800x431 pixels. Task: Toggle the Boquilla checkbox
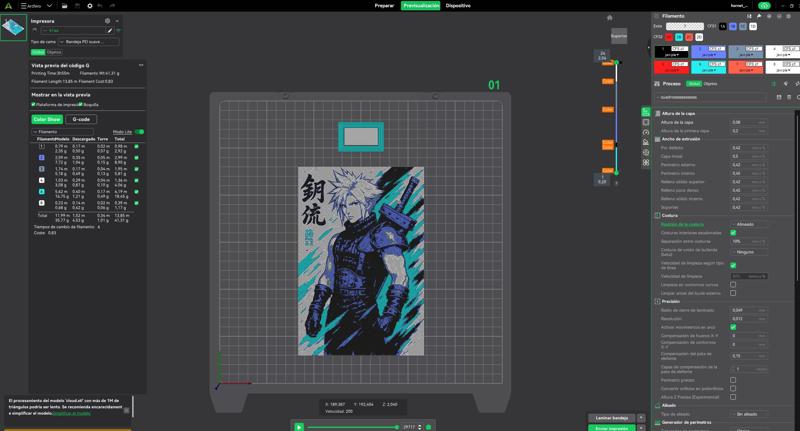(x=81, y=104)
